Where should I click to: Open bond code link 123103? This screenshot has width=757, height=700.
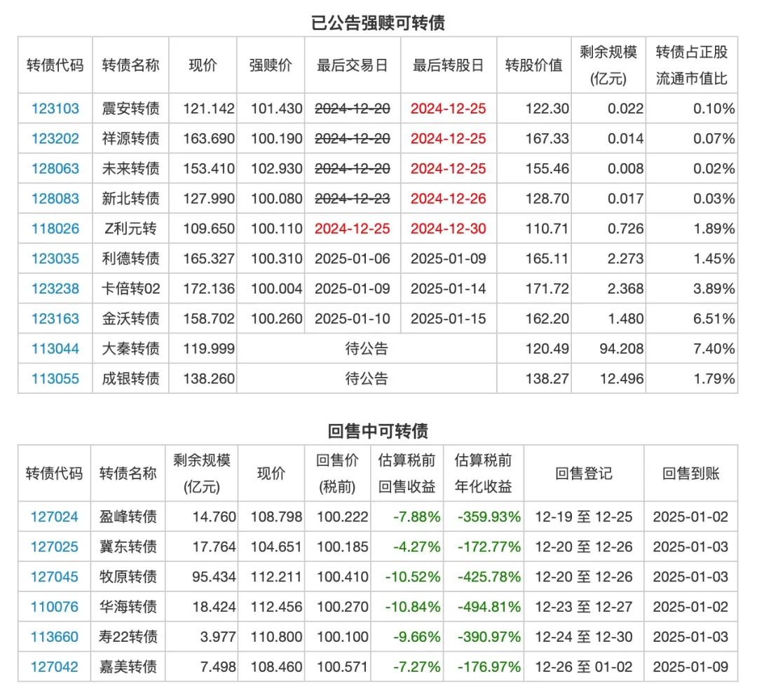55,109
